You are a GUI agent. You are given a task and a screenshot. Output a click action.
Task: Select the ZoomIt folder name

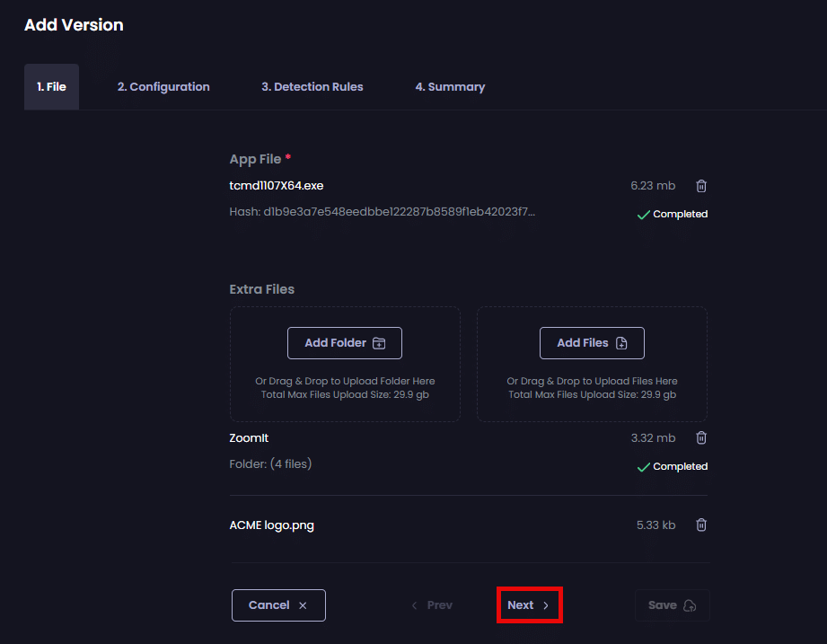tap(249, 438)
